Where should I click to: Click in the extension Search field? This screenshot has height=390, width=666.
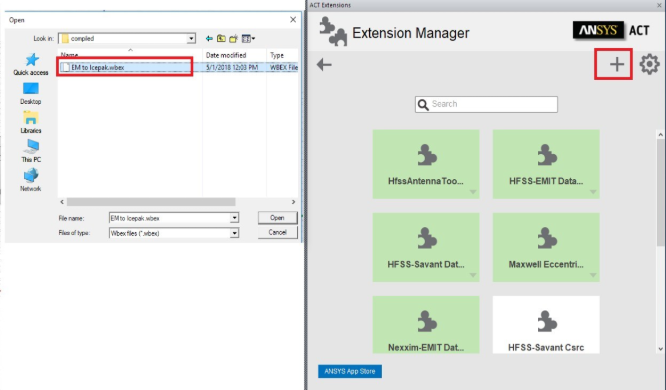[x=486, y=105]
